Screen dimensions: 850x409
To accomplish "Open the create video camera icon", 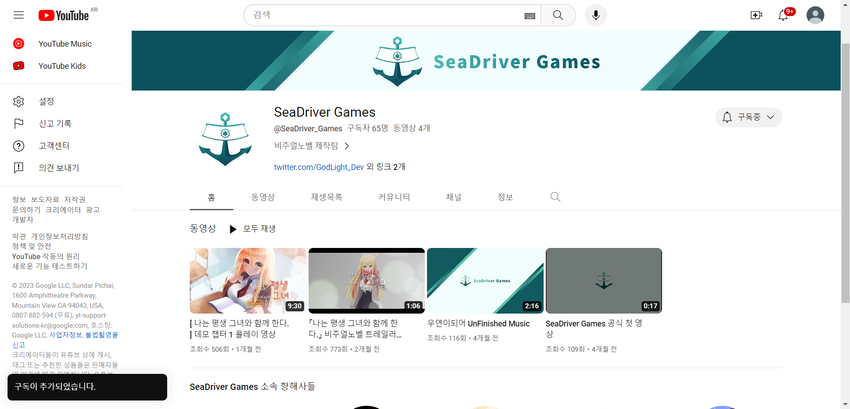I will [756, 15].
